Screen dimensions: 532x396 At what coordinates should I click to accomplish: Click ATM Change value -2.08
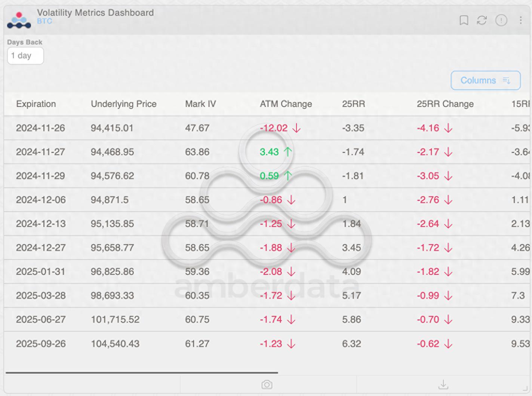271,271
